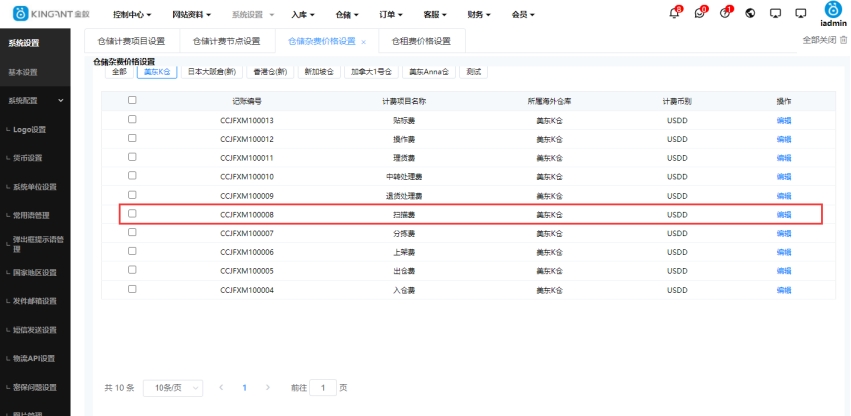Click the monitor icon beside the globe
This screenshot has height=416, width=851.
pos(776,13)
